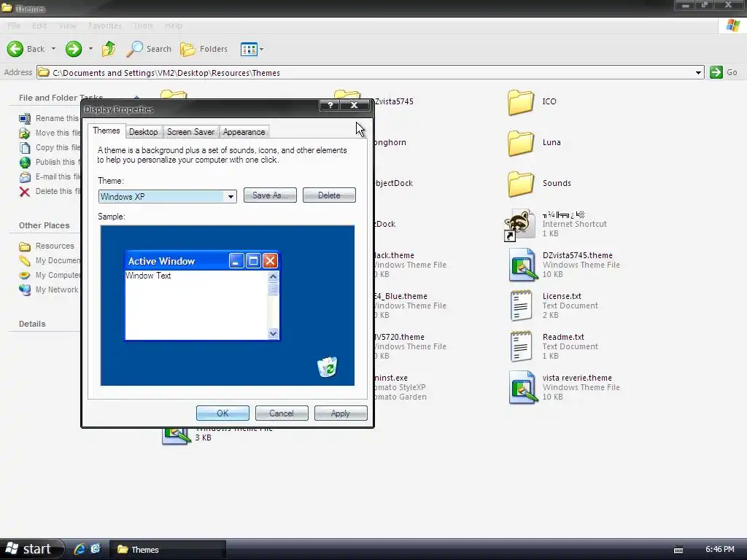
Task: Select the Readme.txt document icon
Action: click(x=521, y=346)
